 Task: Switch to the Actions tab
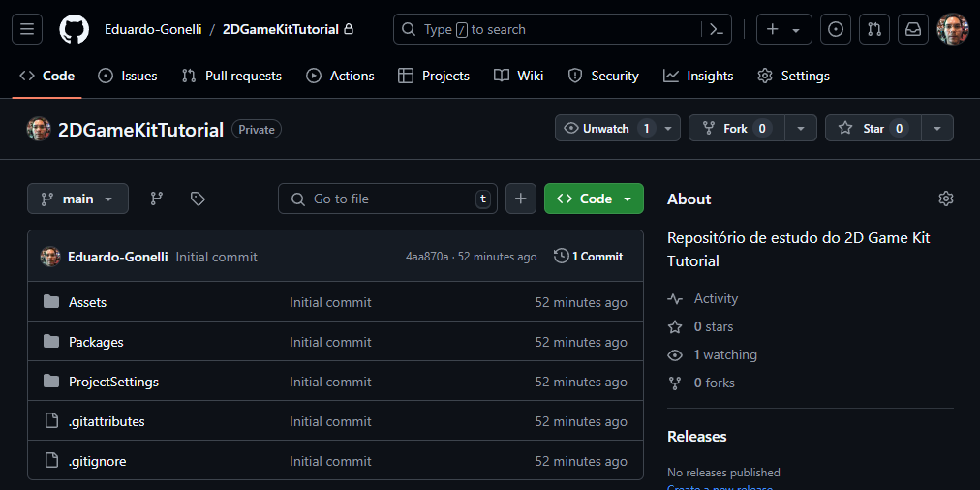click(340, 77)
